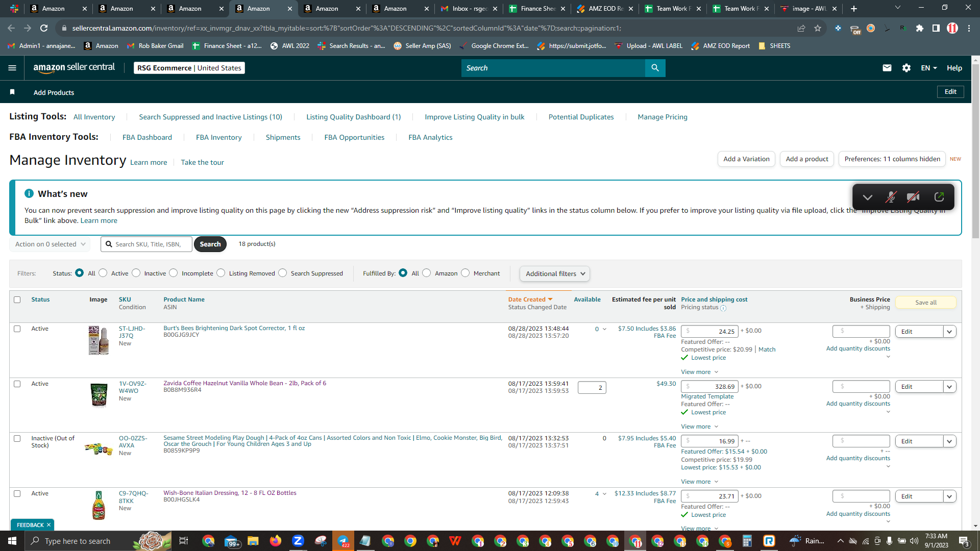This screenshot has height=551, width=980.
Task: Select the Sesame Street Play Dough row checkbox
Action: coord(17,438)
